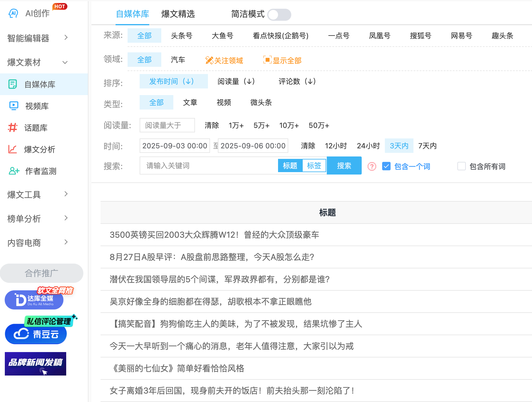
Task: Open the start date picker 2025-09-03
Action: [175, 146]
